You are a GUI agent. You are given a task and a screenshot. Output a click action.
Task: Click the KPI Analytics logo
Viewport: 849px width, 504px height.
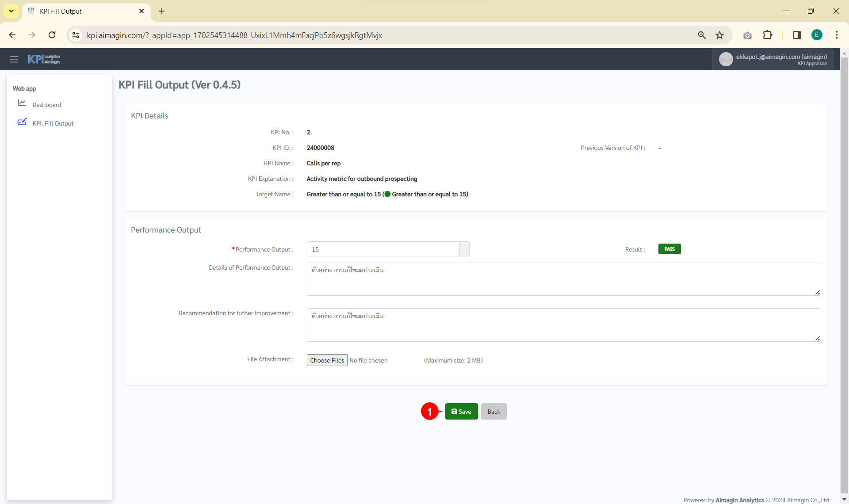point(44,59)
